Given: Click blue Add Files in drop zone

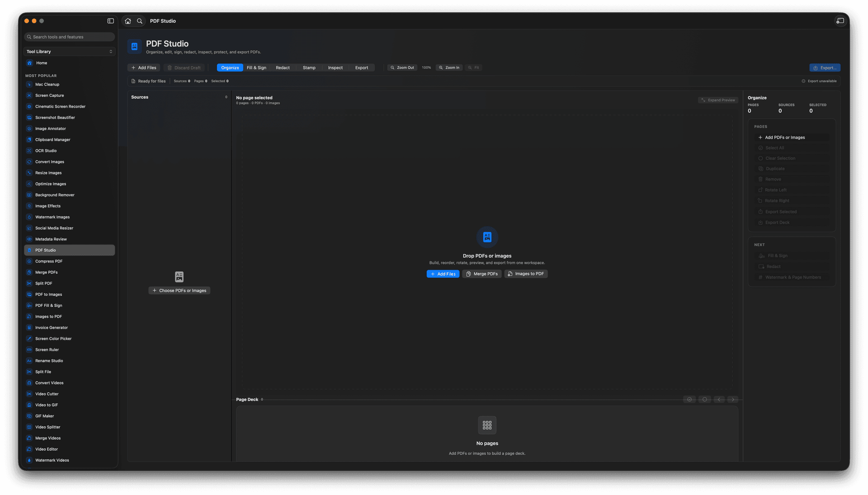Looking at the screenshot, I should (x=443, y=274).
